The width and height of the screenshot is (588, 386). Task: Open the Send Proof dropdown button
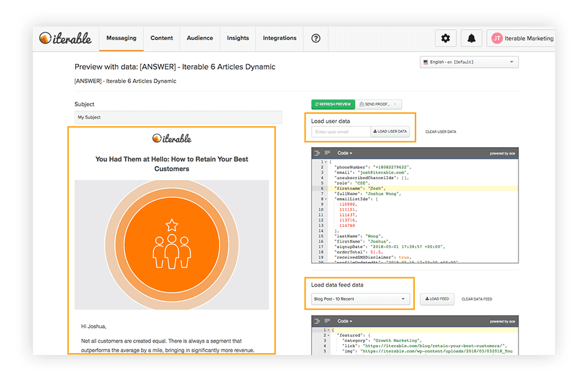coord(378,104)
